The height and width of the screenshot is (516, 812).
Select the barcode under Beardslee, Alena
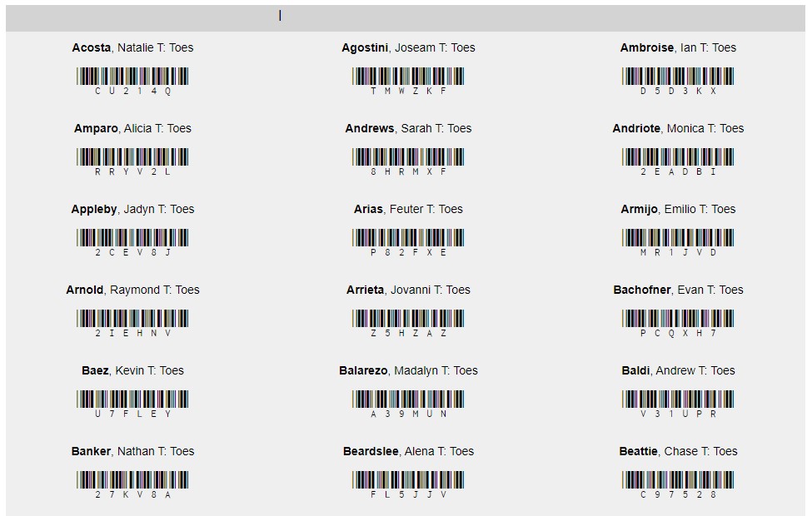point(408,479)
